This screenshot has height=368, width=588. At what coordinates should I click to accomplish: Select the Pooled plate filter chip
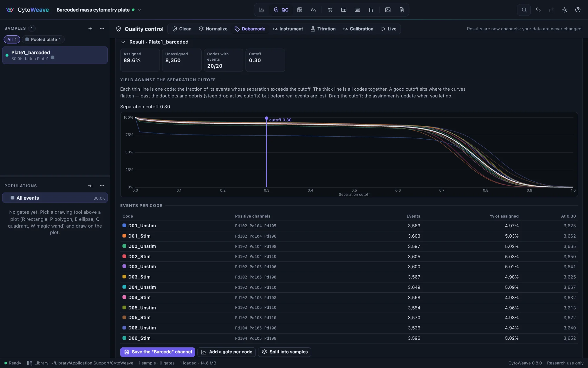[43, 39]
